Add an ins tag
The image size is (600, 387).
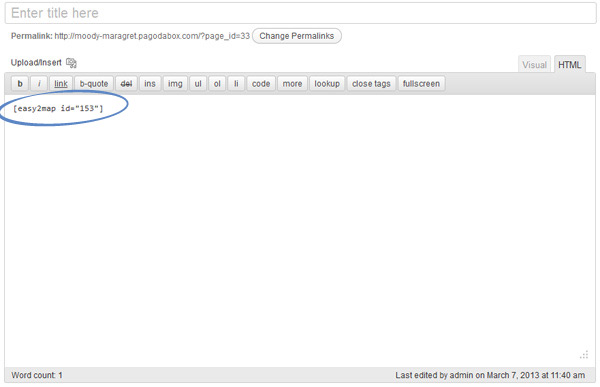coord(150,83)
